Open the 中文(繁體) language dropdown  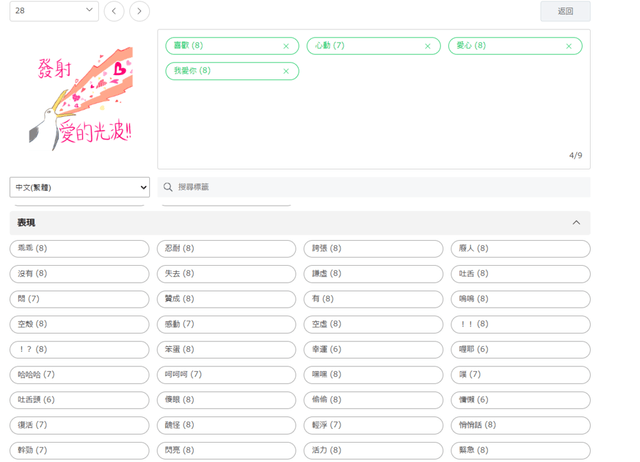click(80, 187)
